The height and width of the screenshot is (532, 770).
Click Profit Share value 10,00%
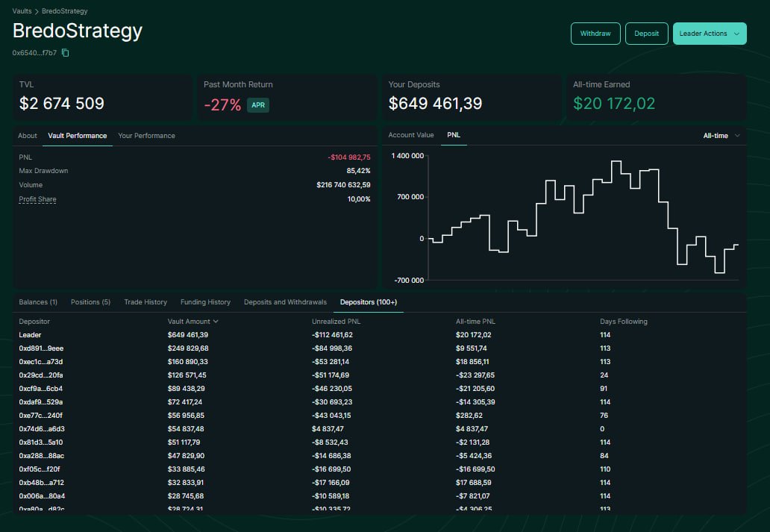[359, 199]
